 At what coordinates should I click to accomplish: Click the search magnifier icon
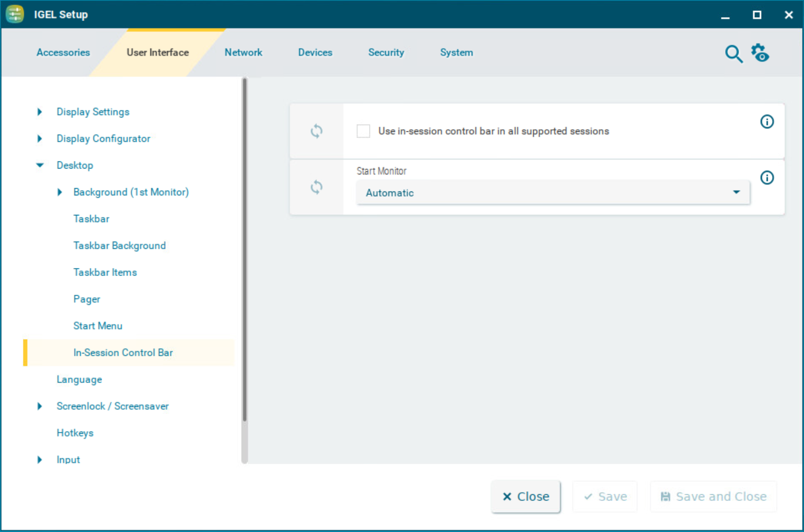click(x=733, y=53)
